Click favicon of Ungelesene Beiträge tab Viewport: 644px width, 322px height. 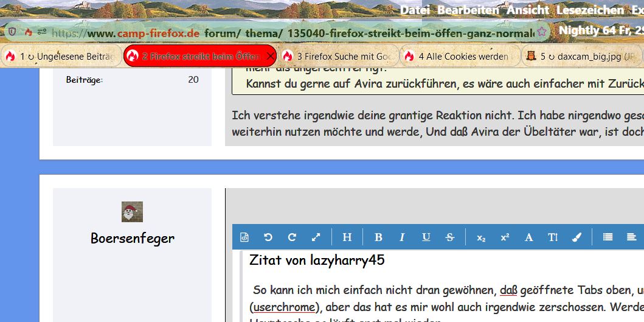tap(10, 56)
